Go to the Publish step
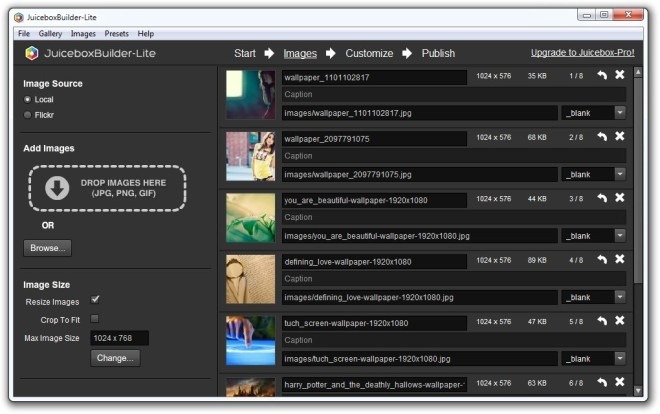Screen dimensions: 660x414 438,53
